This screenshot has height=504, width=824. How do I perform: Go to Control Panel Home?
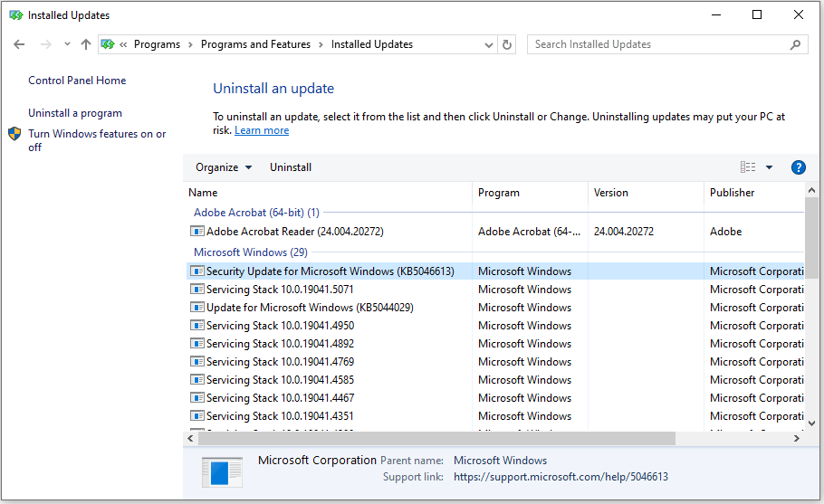[x=77, y=81]
